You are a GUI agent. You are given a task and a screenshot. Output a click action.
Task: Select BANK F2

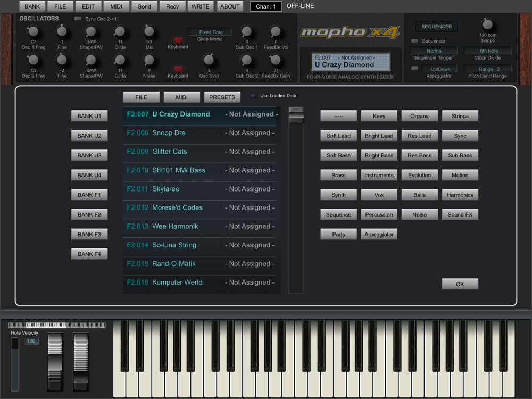pyautogui.click(x=89, y=214)
